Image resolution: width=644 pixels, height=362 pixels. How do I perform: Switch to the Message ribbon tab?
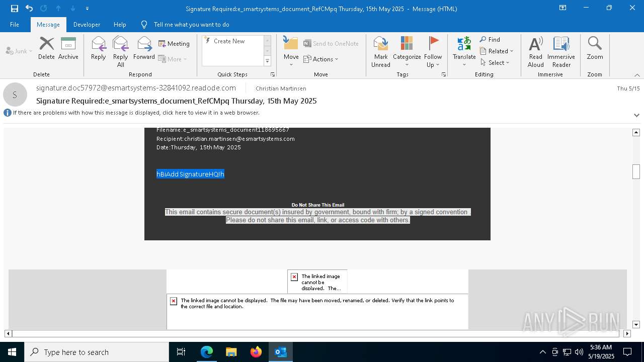(48, 24)
